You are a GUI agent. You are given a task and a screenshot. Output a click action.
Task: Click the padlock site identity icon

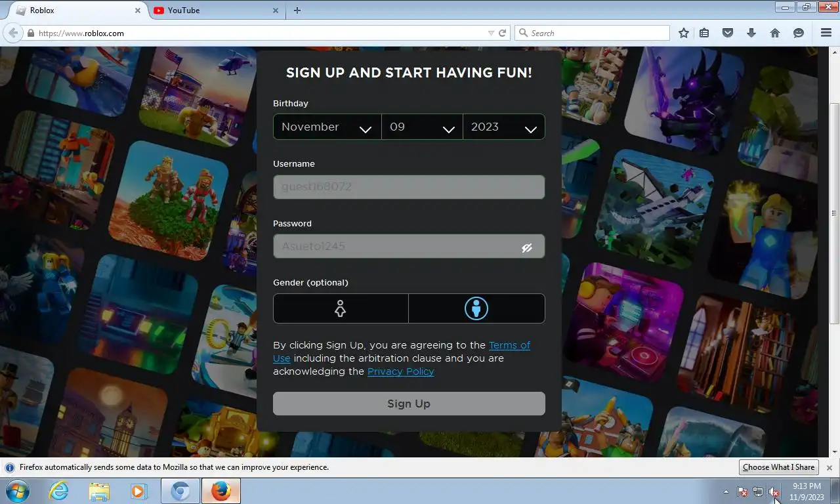point(30,33)
